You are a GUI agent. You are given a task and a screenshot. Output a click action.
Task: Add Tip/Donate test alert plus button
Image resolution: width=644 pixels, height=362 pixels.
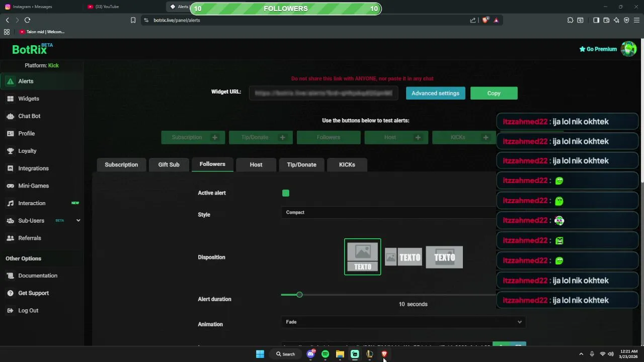click(282, 137)
